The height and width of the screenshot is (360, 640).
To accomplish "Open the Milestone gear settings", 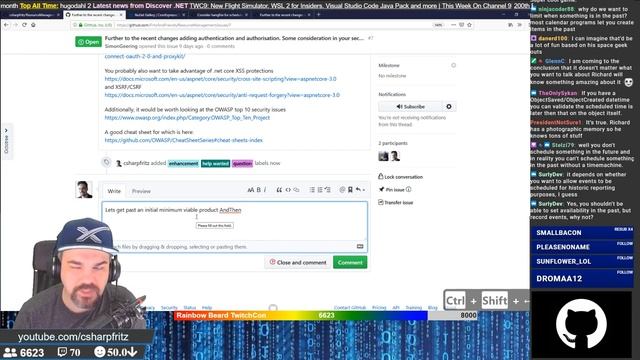I will coord(453,65).
